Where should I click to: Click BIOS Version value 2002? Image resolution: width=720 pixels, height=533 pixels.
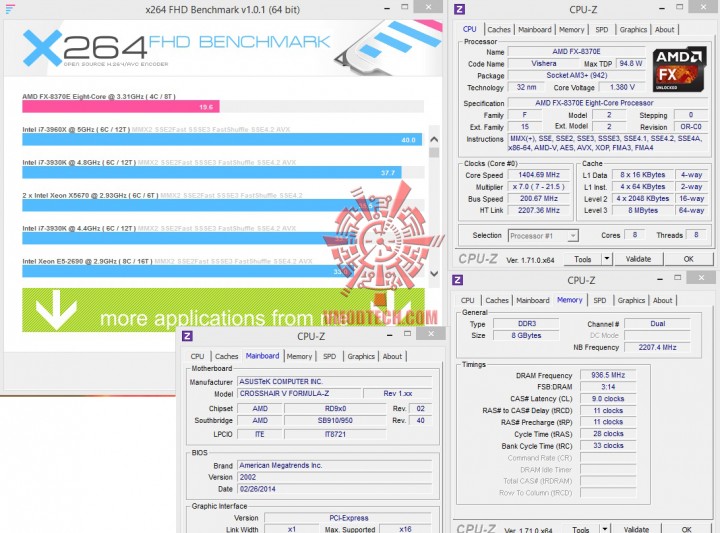click(x=334, y=477)
